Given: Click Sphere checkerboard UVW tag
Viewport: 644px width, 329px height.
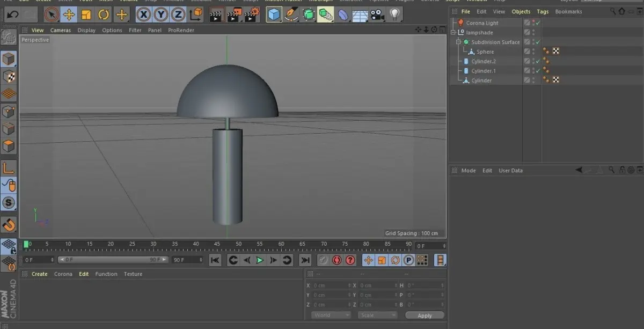Looking at the screenshot, I should click(x=556, y=52).
